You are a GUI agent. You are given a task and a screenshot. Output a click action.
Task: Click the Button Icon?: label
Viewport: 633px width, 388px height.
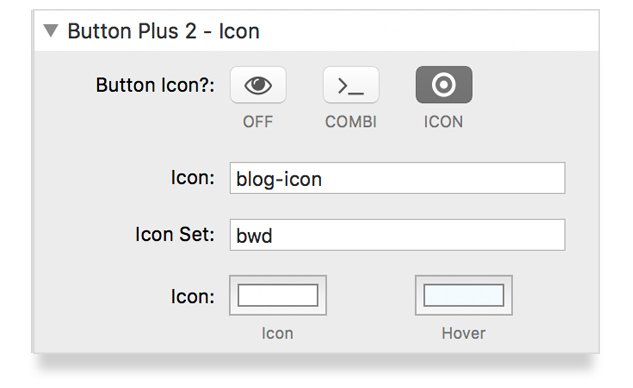tap(155, 85)
